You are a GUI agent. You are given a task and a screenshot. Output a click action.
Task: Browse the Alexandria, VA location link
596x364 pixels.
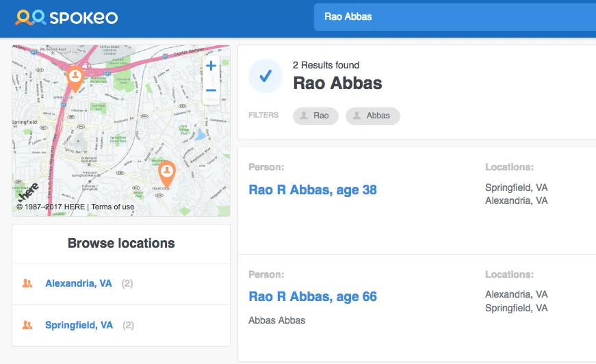click(79, 283)
